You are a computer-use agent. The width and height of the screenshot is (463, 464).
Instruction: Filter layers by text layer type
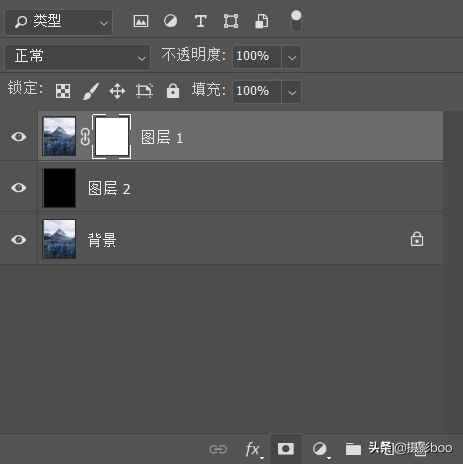(x=200, y=22)
